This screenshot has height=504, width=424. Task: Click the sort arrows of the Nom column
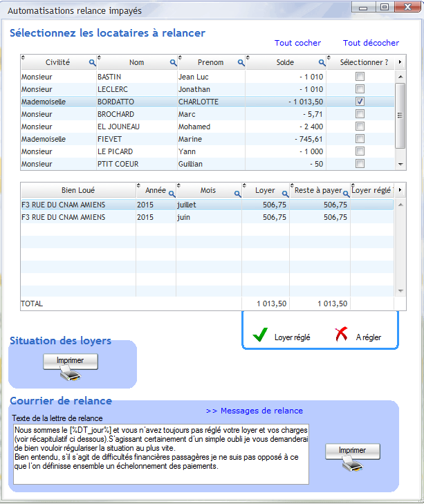point(99,57)
